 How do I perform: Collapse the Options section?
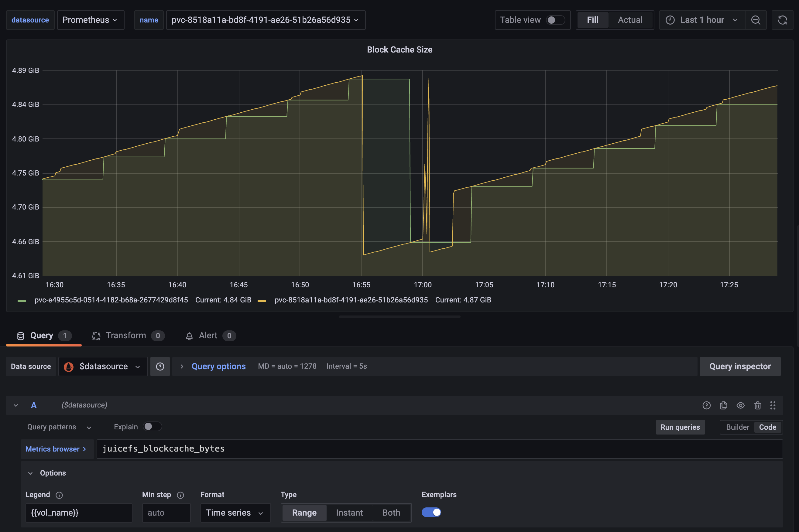tap(31, 472)
